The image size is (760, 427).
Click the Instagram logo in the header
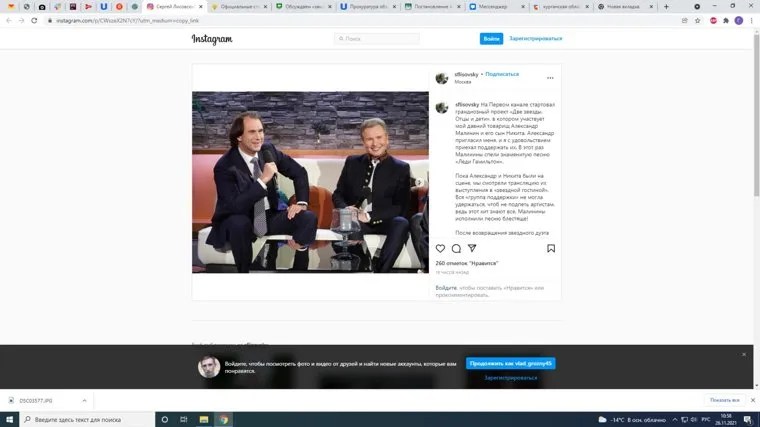212,39
